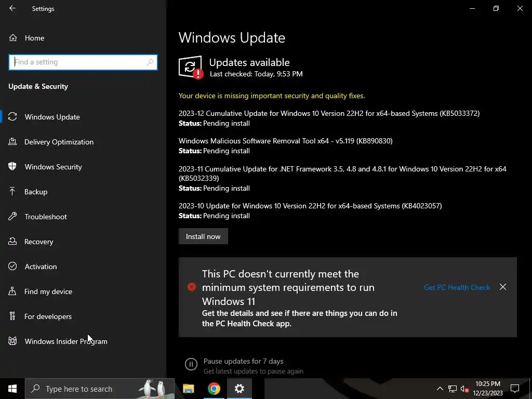Click the Activation checkmark icon

12,267
